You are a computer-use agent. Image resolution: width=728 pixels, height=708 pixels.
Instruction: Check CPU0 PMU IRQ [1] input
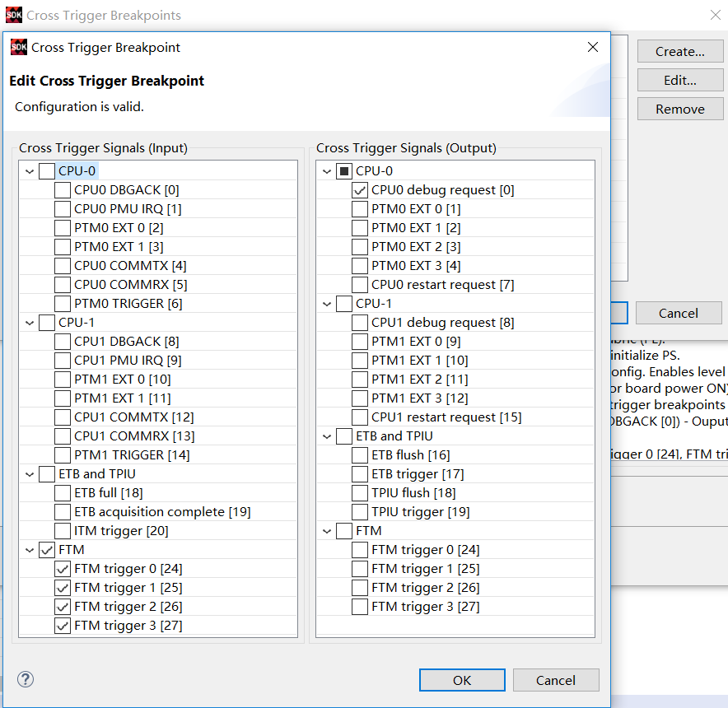(63, 209)
